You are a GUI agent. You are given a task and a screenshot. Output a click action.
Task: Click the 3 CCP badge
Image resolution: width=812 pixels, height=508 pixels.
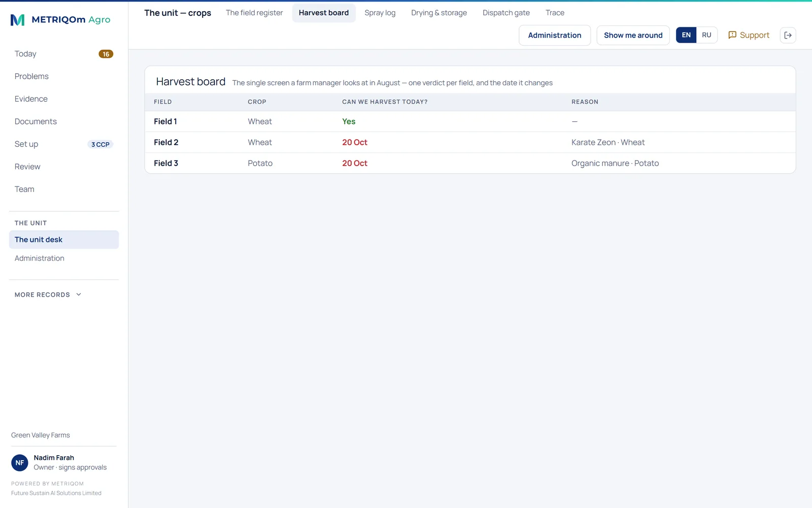click(x=100, y=144)
